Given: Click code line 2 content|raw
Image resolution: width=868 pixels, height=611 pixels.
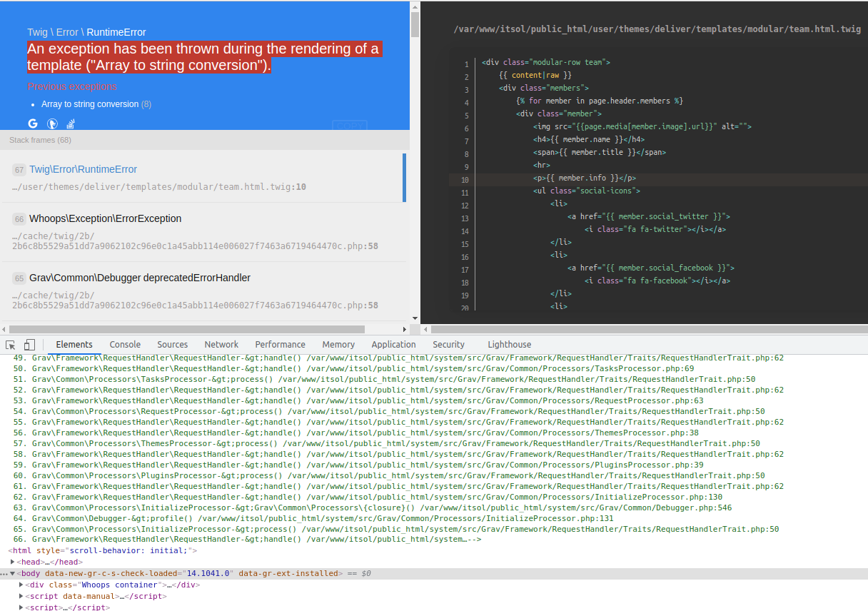Looking at the screenshot, I should [x=536, y=75].
